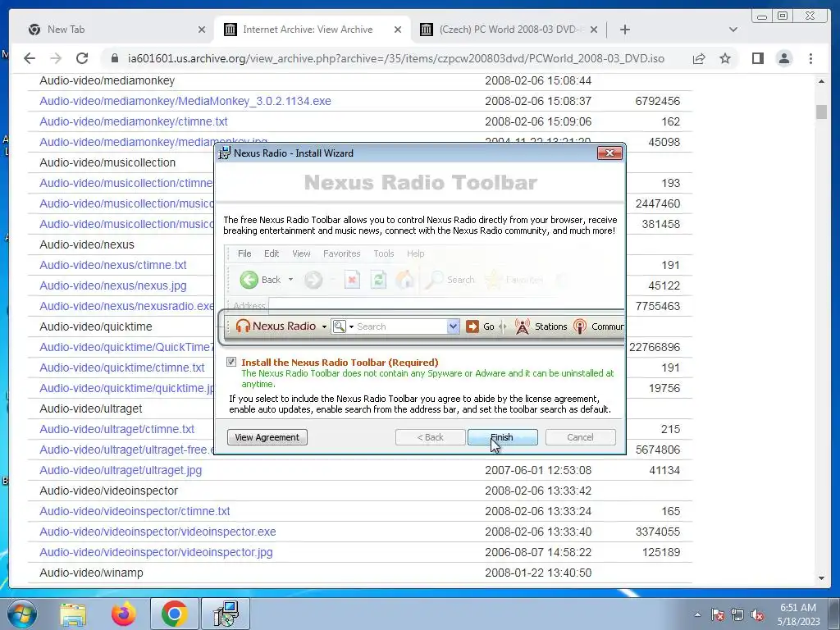Open Chrome side panel icon

point(757,58)
